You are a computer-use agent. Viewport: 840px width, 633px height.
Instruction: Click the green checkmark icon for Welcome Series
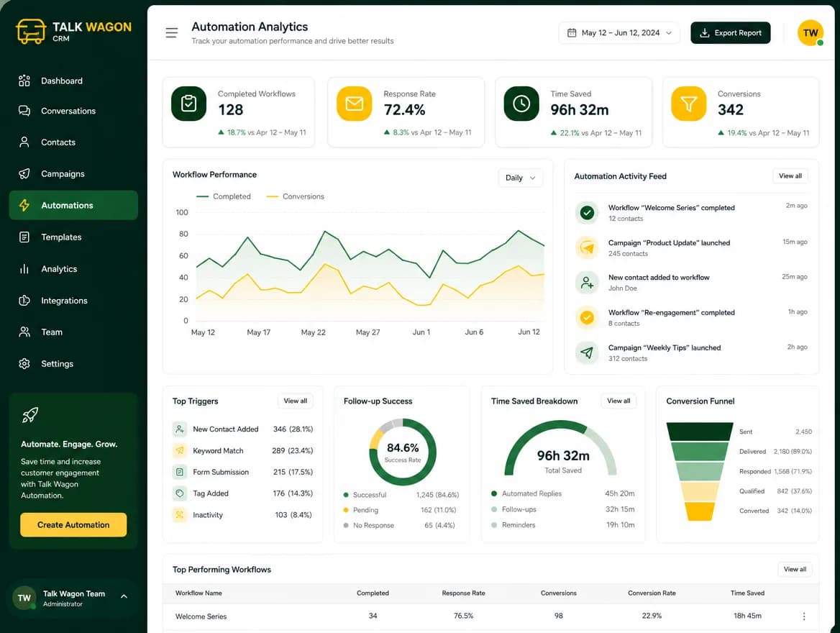point(587,213)
